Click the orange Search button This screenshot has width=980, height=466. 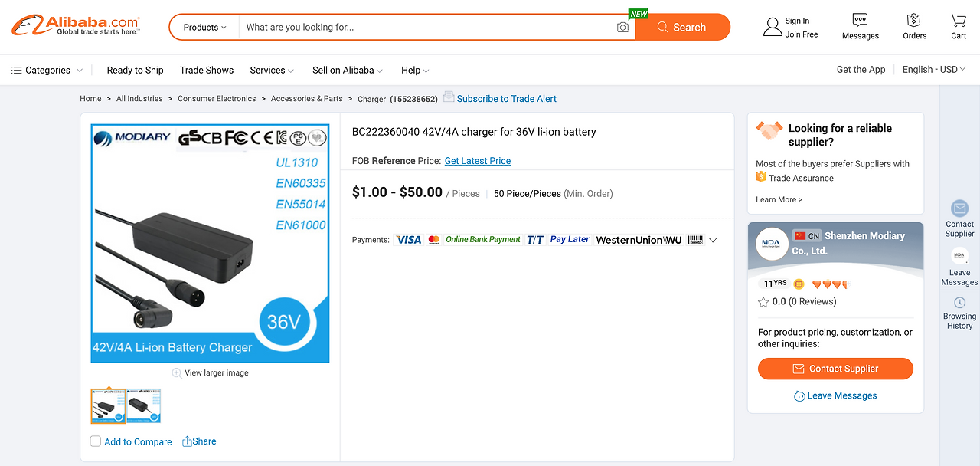682,28
